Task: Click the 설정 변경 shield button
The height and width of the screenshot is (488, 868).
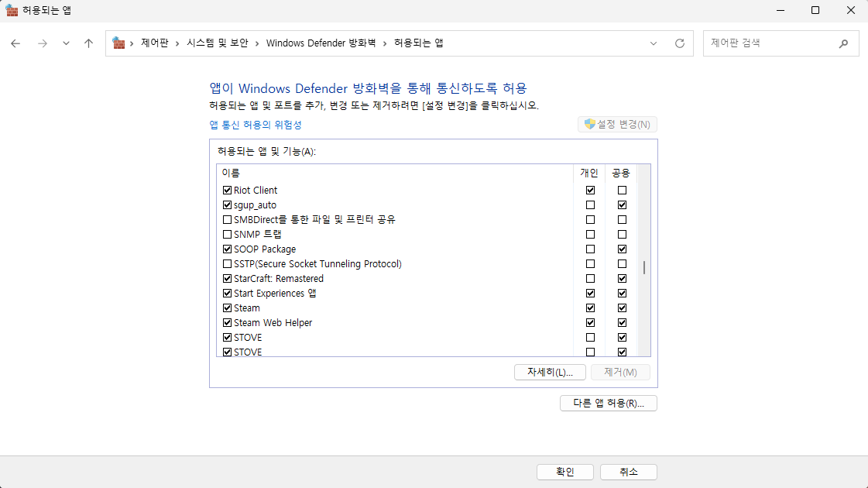Action: point(618,124)
